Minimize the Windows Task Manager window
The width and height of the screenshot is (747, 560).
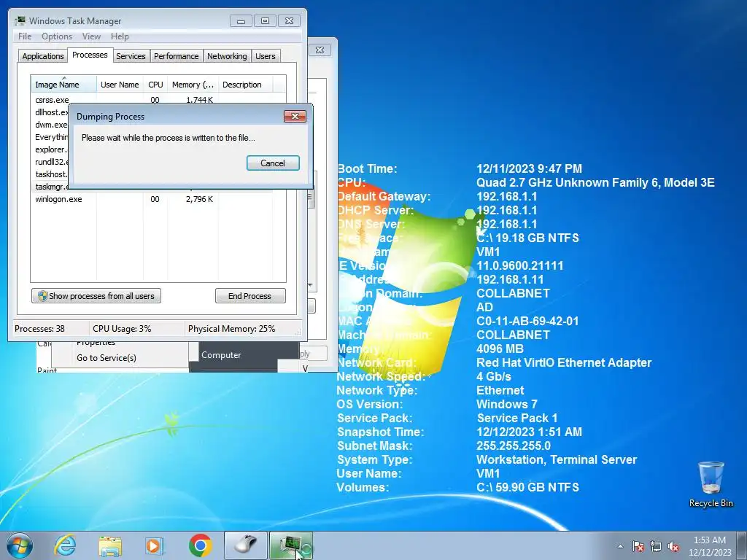click(241, 21)
